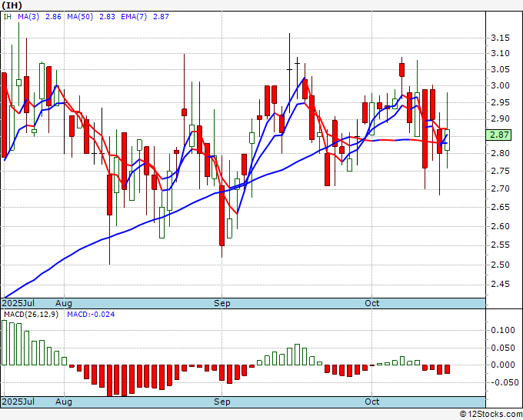This screenshot has height=420, width=523.
Task: Click Sep on the price chart date axis
Action: click(x=222, y=303)
